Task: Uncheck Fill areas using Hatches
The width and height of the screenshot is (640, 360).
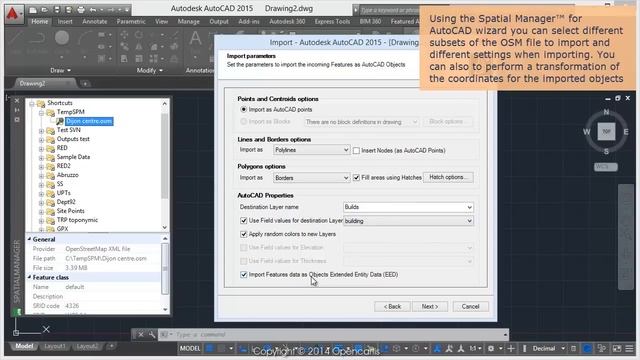Action: click(x=356, y=178)
